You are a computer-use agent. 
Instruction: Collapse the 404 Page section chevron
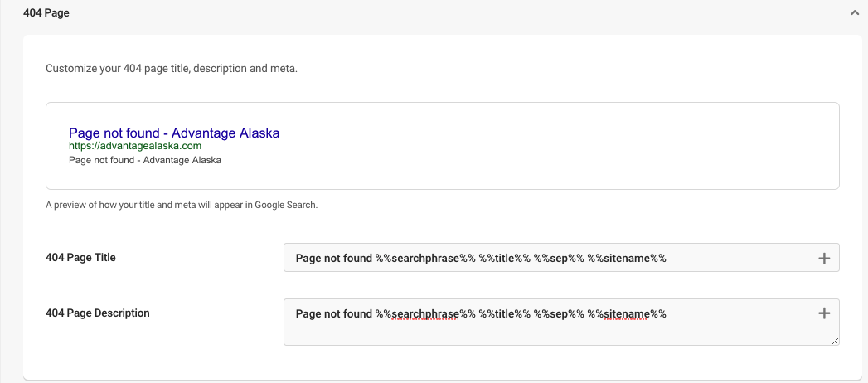pos(855,12)
